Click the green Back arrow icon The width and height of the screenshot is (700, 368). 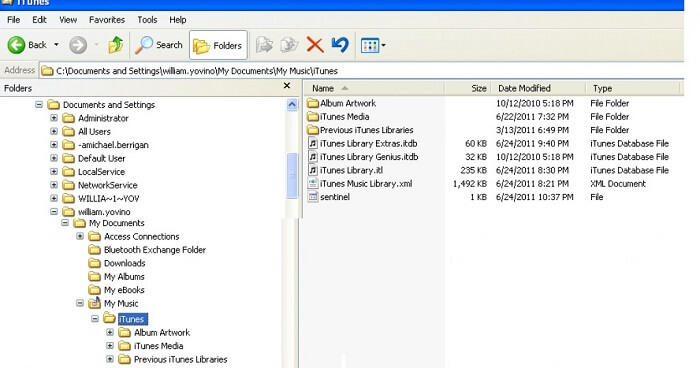[17, 45]
